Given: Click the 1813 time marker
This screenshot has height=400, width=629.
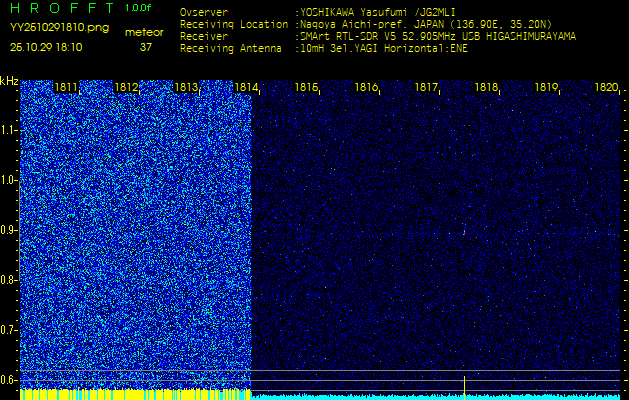Looking at the screenshot, I should (x=186, y=87).
